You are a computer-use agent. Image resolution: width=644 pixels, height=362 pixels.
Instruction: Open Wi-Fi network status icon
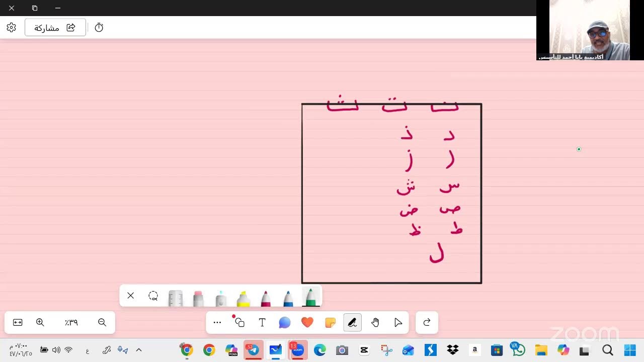68,350
